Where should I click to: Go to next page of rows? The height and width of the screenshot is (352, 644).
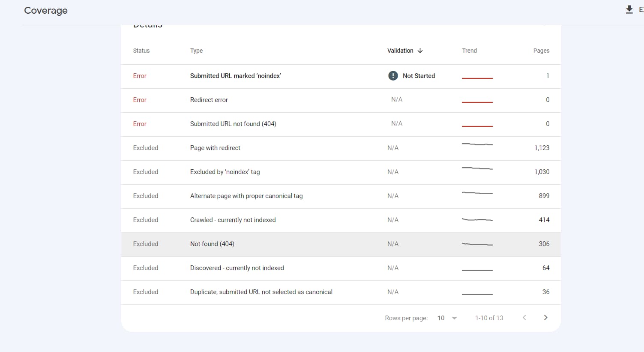545,318
